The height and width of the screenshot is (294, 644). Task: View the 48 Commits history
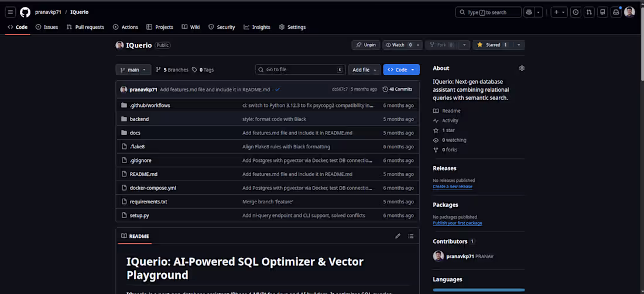(x=397, y=89)
